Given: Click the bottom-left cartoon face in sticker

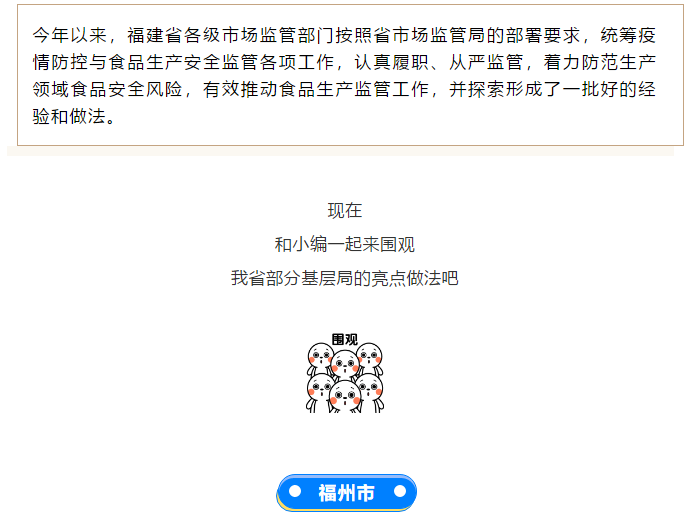Looking at the screenshot, I should click(x=320, y=387).
